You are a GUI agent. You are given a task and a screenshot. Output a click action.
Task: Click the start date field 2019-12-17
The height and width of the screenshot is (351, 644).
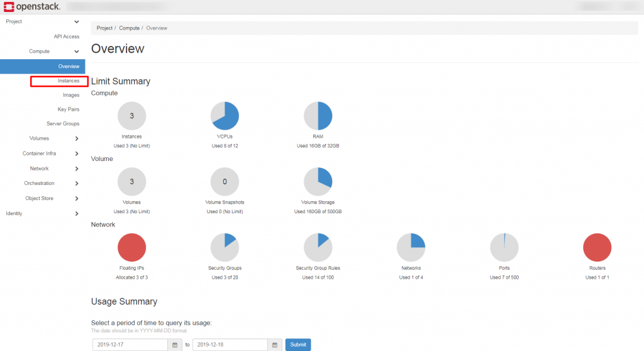(130, 345)
